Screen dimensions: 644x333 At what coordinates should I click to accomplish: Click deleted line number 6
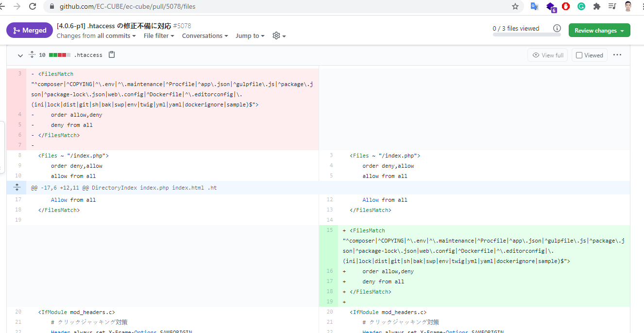17,135
